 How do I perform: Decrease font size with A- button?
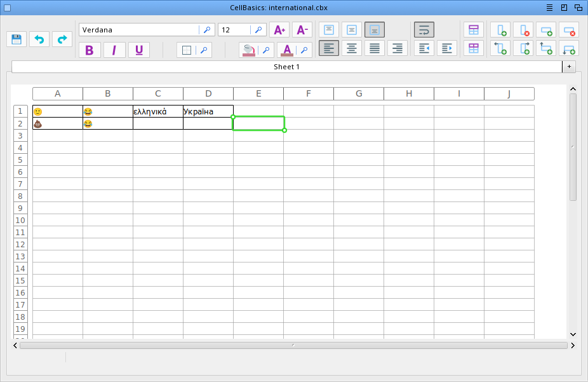(x=302, y=30)
